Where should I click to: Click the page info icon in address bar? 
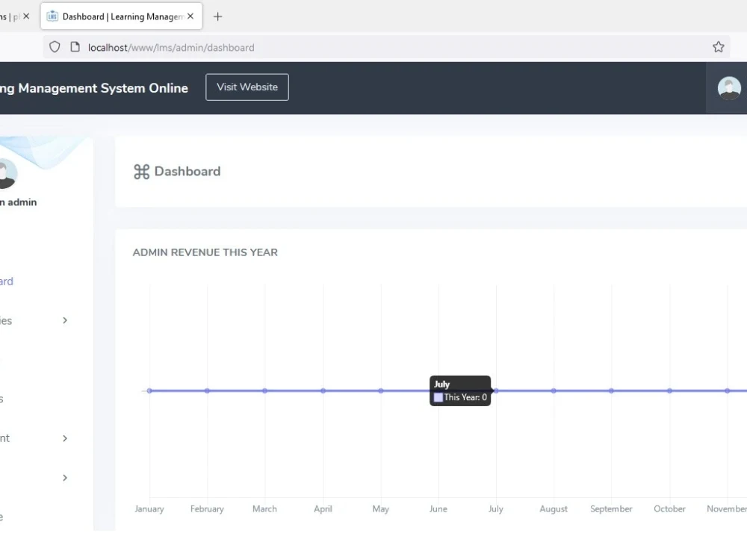(x=75, y=46)
